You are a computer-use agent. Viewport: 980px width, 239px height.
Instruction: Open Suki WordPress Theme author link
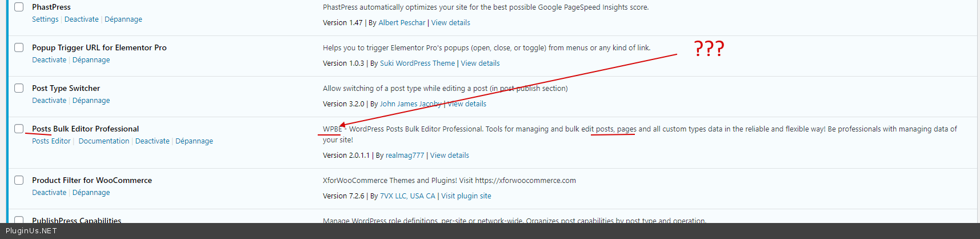(417, 63)
